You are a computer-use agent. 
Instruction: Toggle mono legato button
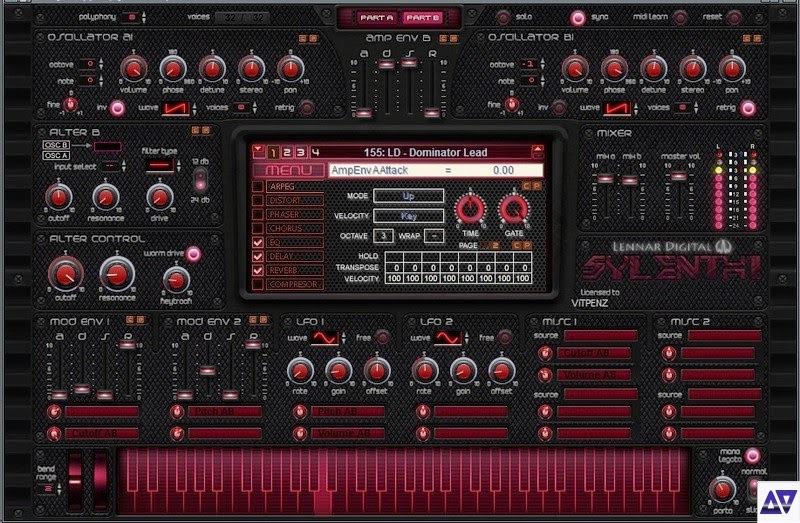click(752, 456)
